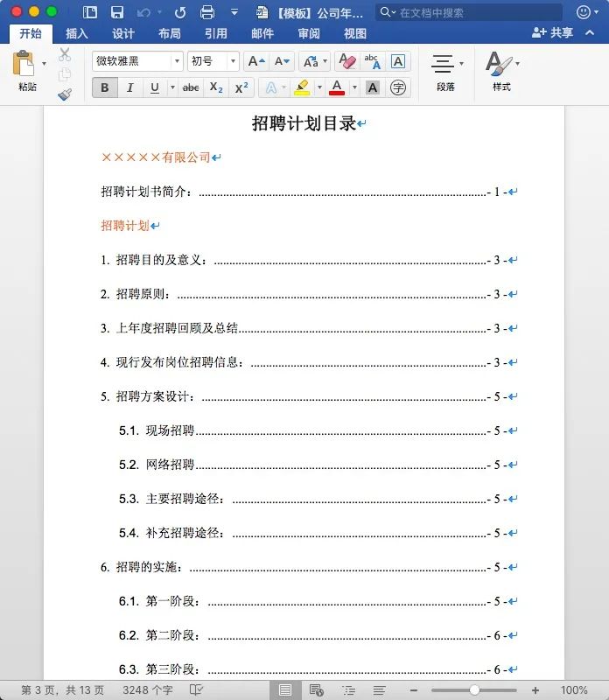This screenshot has width=609, height=700.
Task: Click the 100% zoom level
Action: [x=574, y=690]
